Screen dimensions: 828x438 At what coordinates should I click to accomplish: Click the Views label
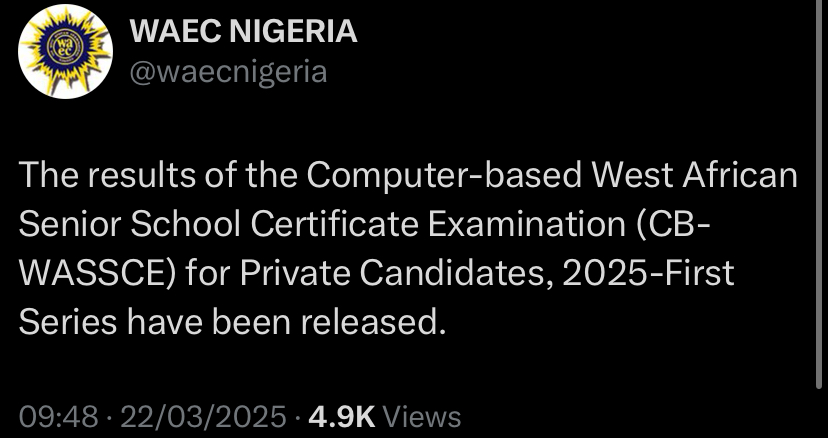[x=422, y=416]
